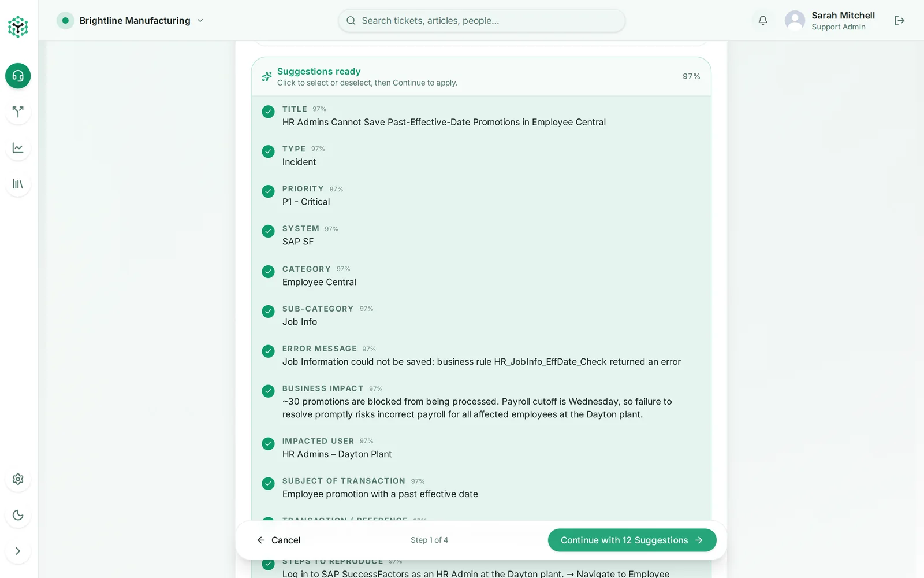Click the 'P1 - Critical' priority value

[306, 202]
